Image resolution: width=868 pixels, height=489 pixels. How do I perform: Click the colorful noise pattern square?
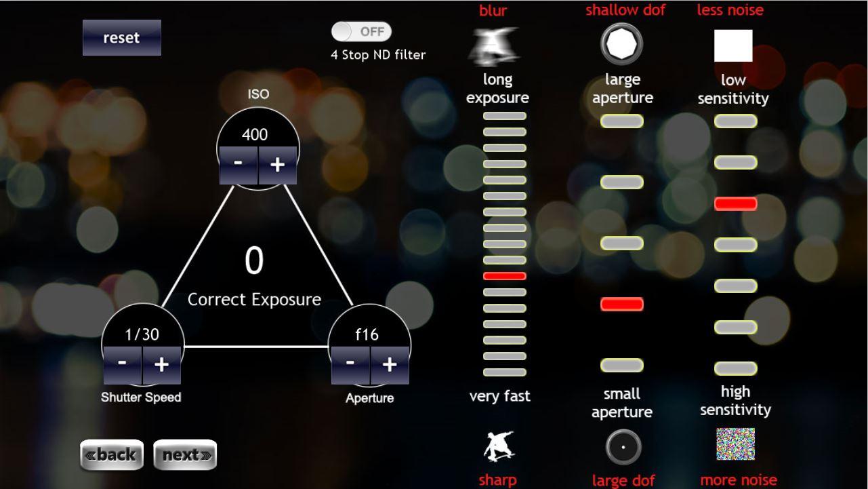[x=736, y=444]
